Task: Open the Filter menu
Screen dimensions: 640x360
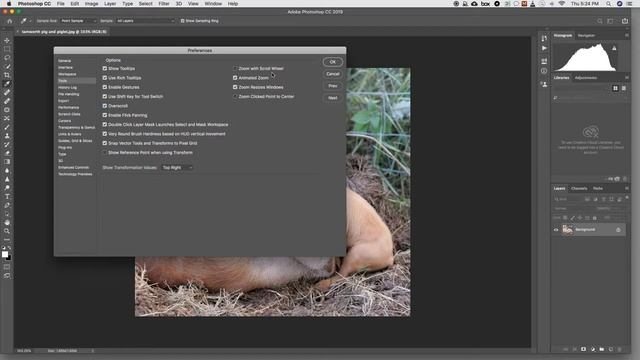Action: click(x=164, y=4)
